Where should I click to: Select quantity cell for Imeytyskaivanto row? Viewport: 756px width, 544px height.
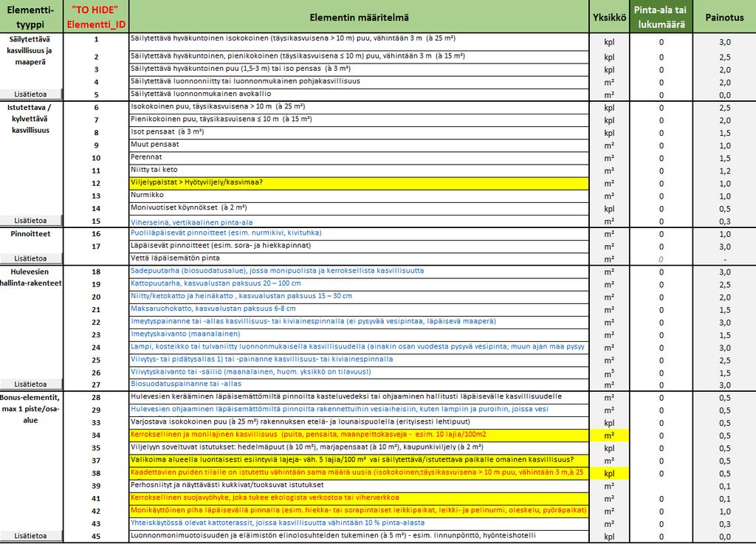click(x=661, y=335)
